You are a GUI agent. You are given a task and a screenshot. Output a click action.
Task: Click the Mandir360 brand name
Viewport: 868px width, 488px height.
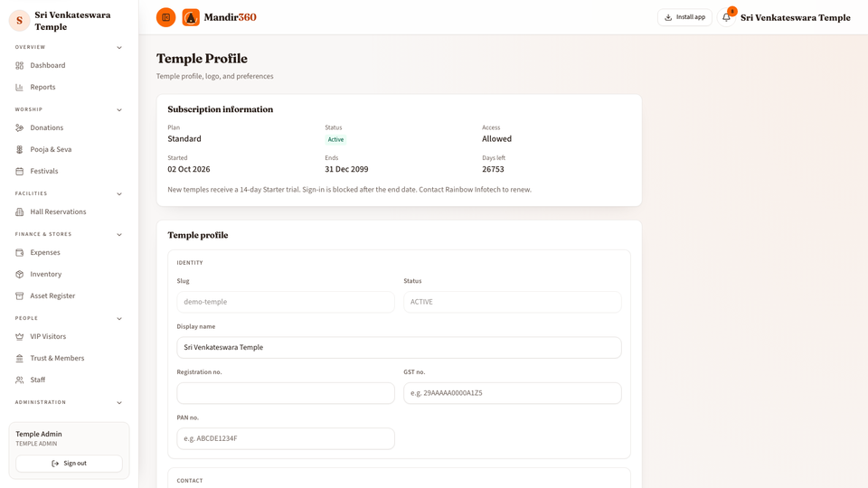point(231,17)
